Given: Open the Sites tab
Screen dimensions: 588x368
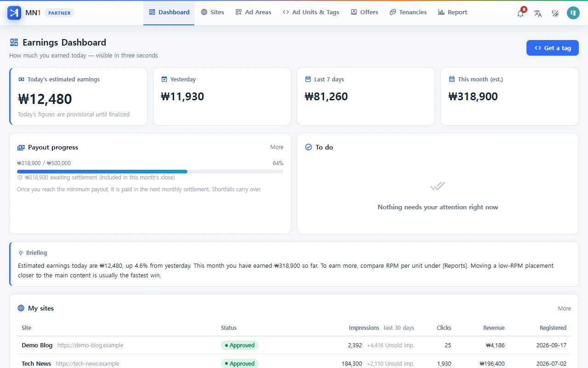Looking at the screenshot, I should (213, 12).
